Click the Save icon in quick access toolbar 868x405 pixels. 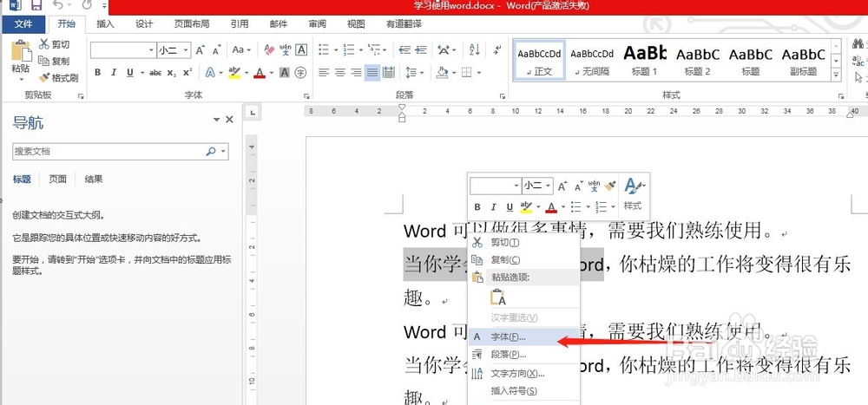tap(36, 6)
